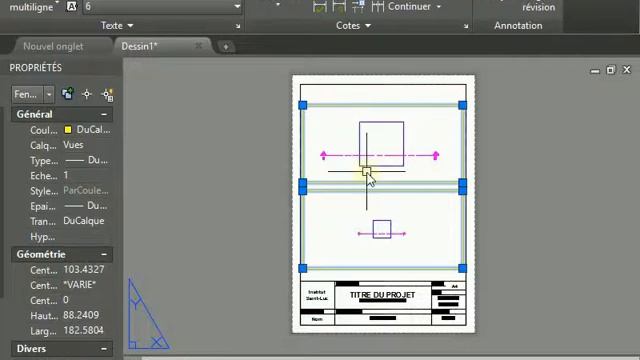Click the Select objects icon
The width and height of the screenshot is (640, 360).
[x=87, y=94]
